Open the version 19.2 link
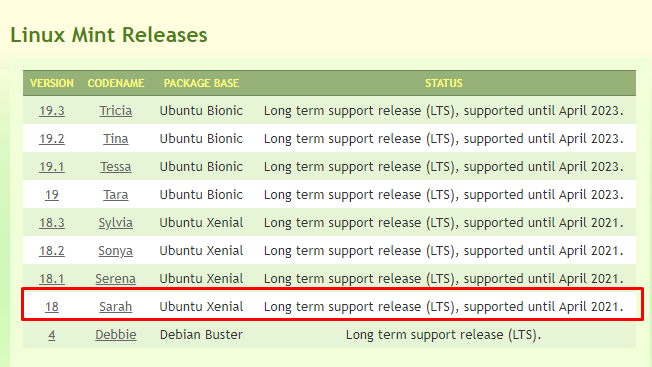This screenshot has width=652, height=367. (x=52, y=138)
